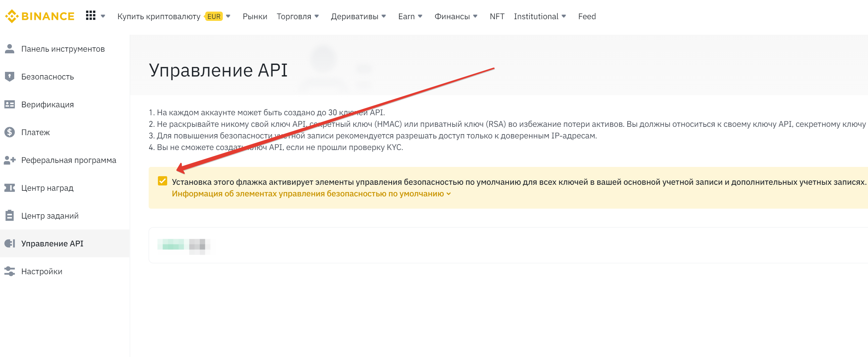Click the Управление API page heading
This screenshot has height=357, width=868.
point(218,71)
